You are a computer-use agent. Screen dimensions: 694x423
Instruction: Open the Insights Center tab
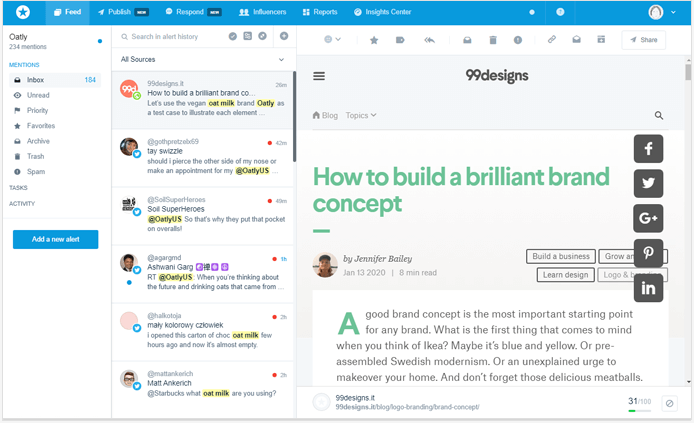click(x=383, y=12)
